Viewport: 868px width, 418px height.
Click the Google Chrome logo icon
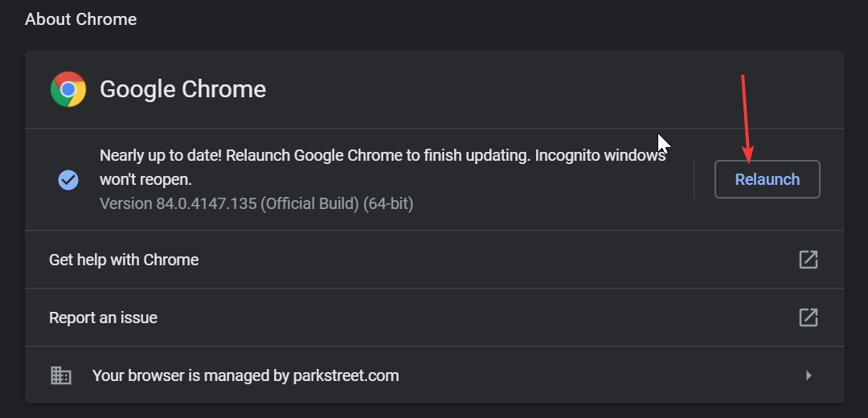(68, 89)
